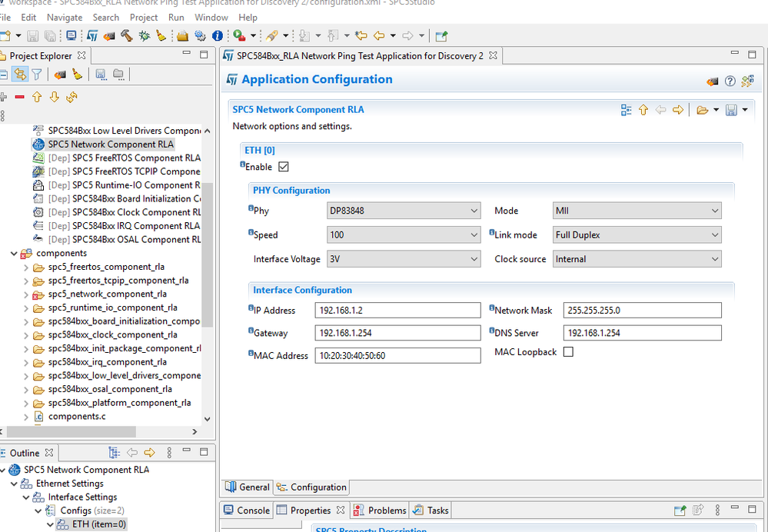Click the monitor icon in main toolbar
768x532 pixels.
coord(71,36)
